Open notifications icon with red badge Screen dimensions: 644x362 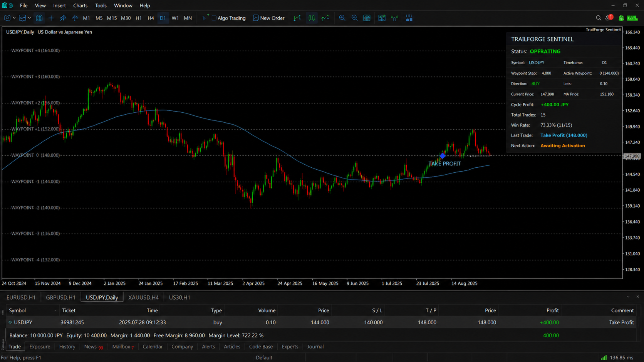(609, 18)
